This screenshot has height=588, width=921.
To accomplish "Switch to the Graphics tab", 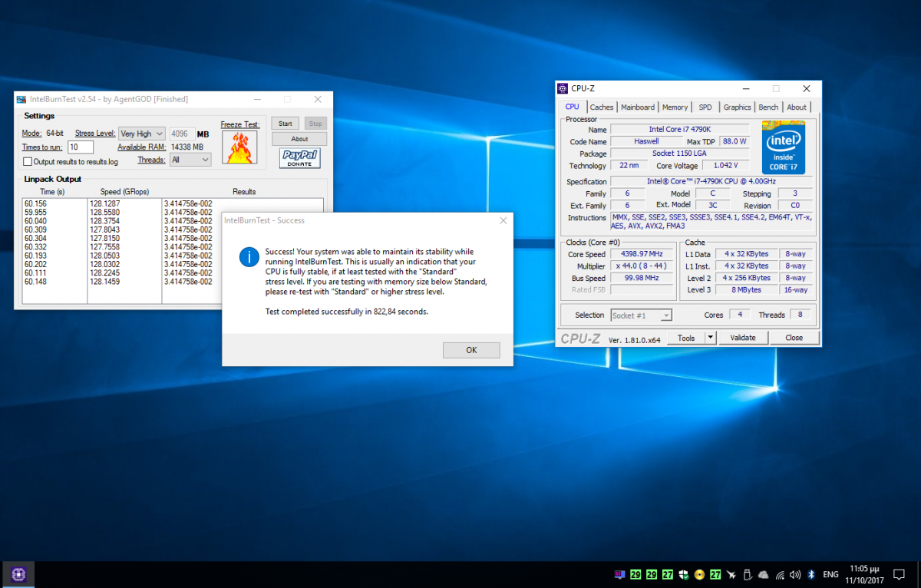I will [x=737, y=107].
